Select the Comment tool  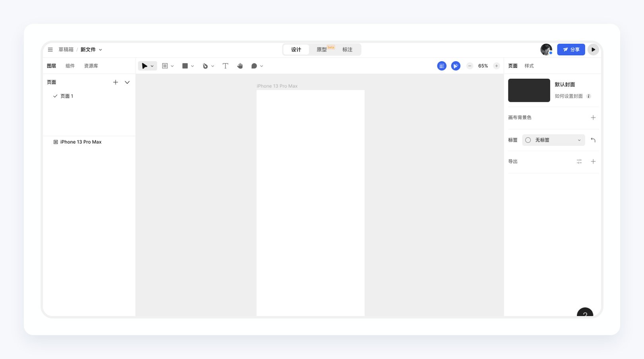(x=254, y=66)
